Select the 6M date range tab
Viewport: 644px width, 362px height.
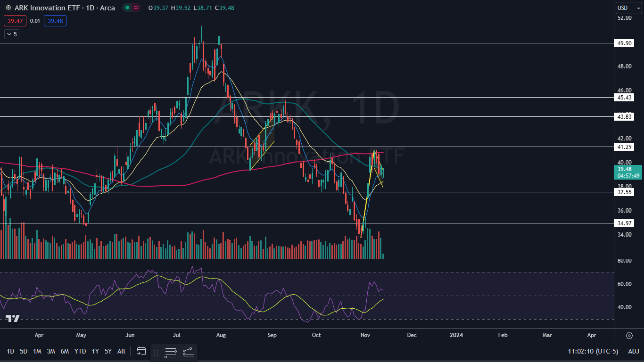(65, 351)
